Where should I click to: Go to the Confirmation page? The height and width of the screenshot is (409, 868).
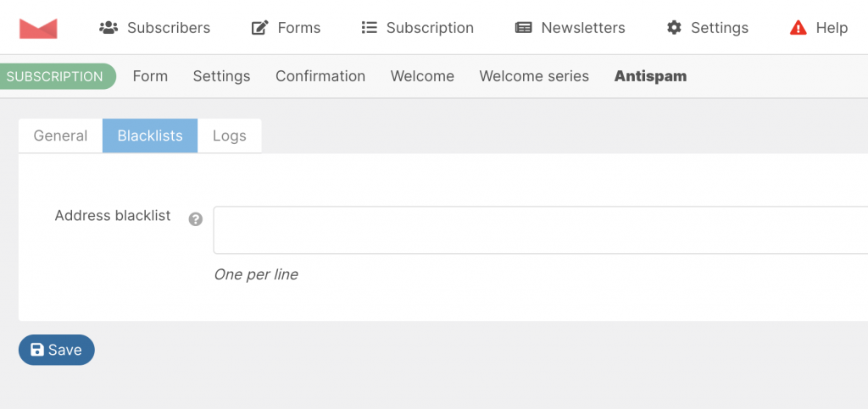(x=320, y=76)
